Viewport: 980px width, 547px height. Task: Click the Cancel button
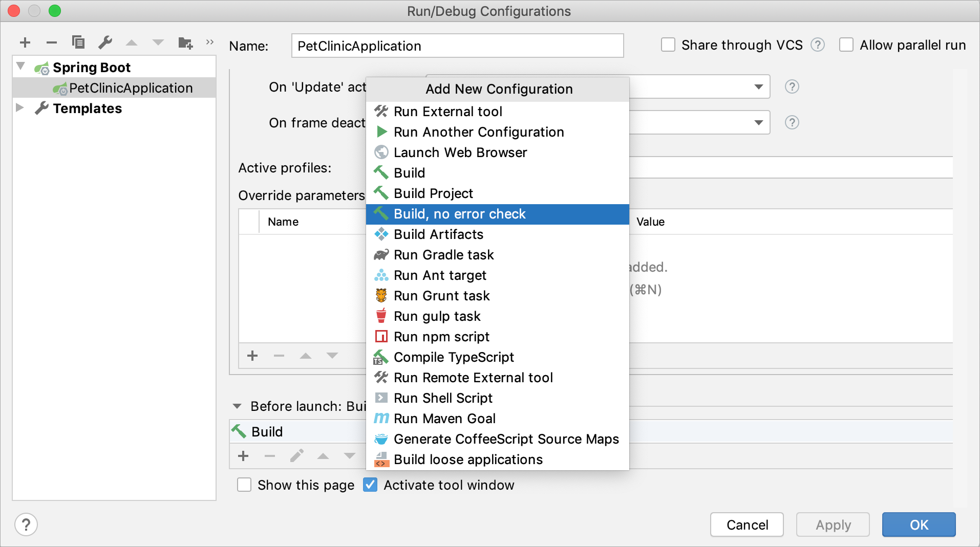pyautogui.click(x=747, y=524)
